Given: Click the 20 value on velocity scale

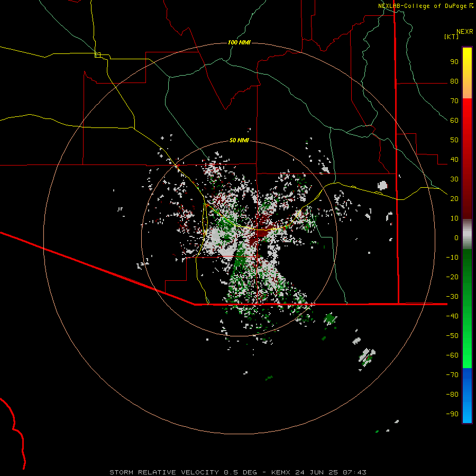Looking at the screenshot, I should tap(454, 199).
